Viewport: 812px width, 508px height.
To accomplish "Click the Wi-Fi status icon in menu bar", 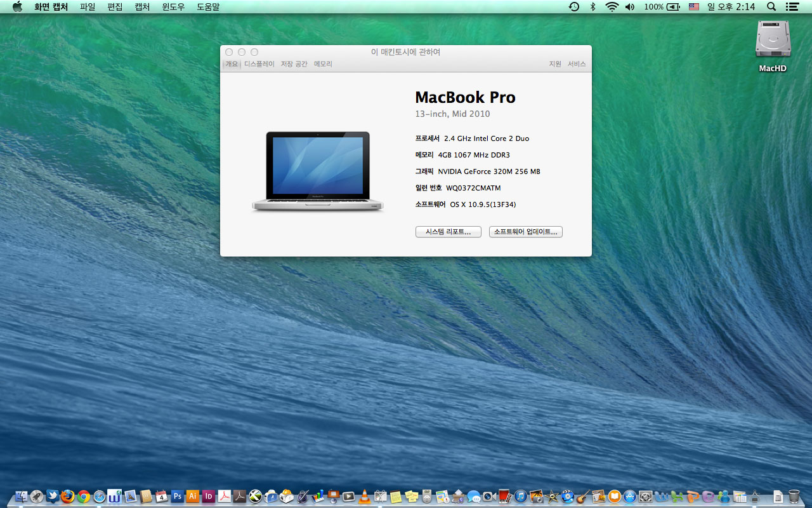I will pos(612,7).
